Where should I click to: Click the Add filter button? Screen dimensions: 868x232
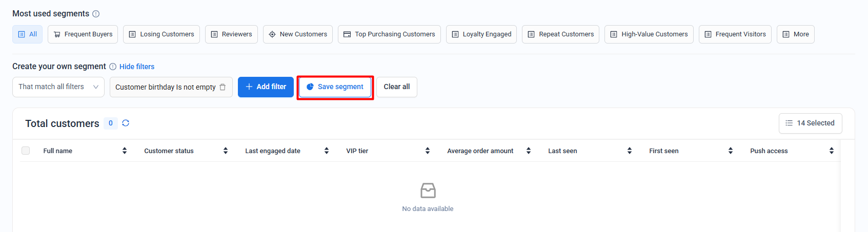coord(266,87)
